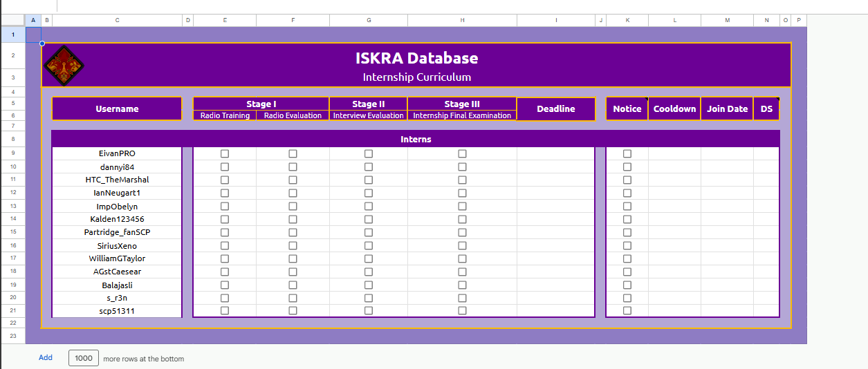Select the IanNeugart1 username cell
The height and width of the screenshot is (369, 868).
point(117,193)
